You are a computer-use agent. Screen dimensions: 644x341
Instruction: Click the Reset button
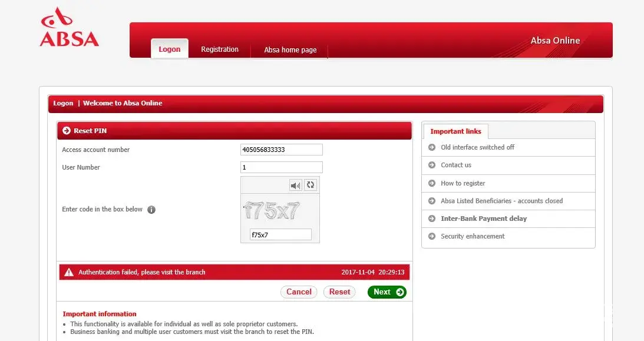[339, 292]
